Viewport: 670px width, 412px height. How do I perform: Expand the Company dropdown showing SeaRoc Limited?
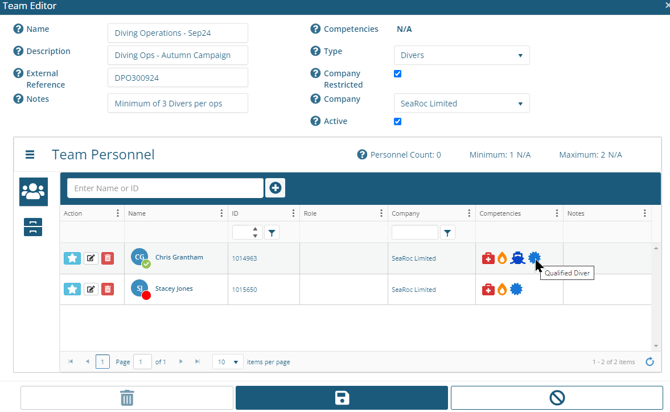461,104
